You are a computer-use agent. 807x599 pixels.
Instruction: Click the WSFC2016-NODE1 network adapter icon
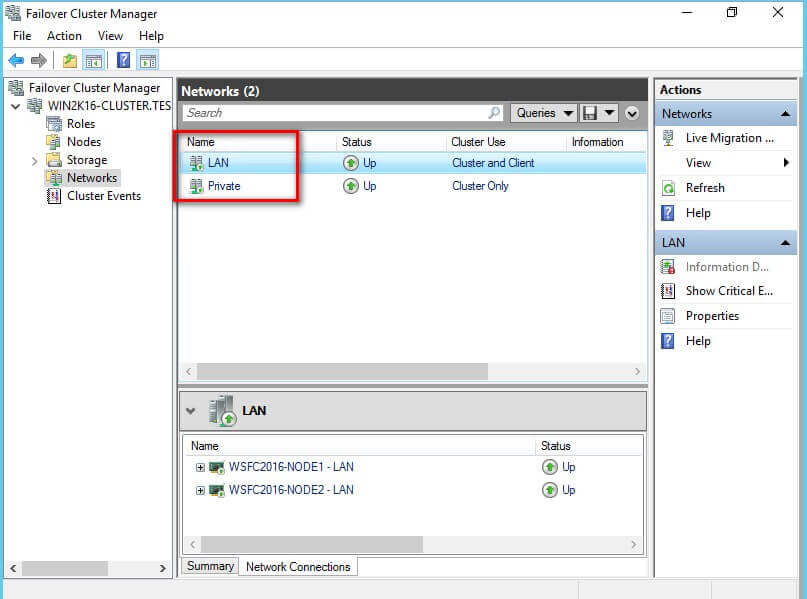pos(217,467)
